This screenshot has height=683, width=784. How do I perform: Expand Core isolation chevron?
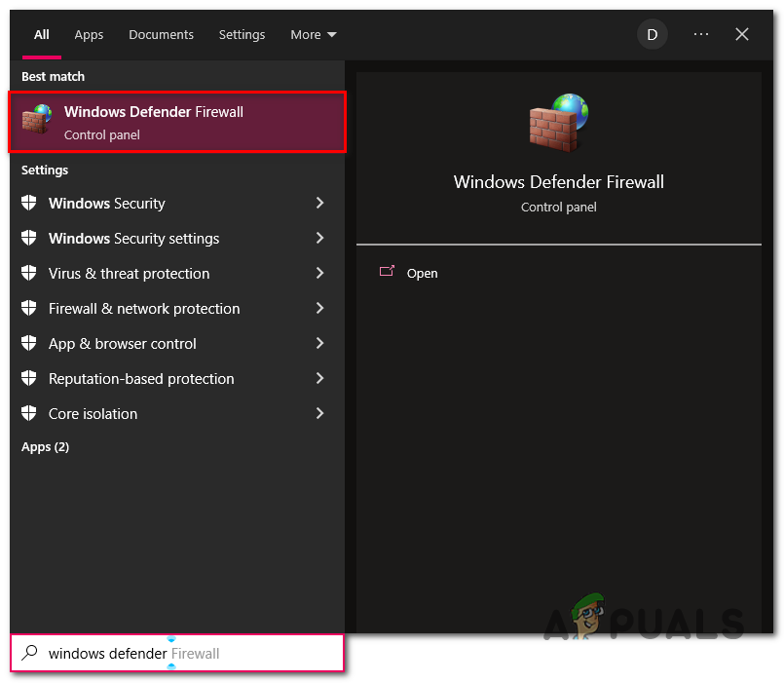point(320,413)
